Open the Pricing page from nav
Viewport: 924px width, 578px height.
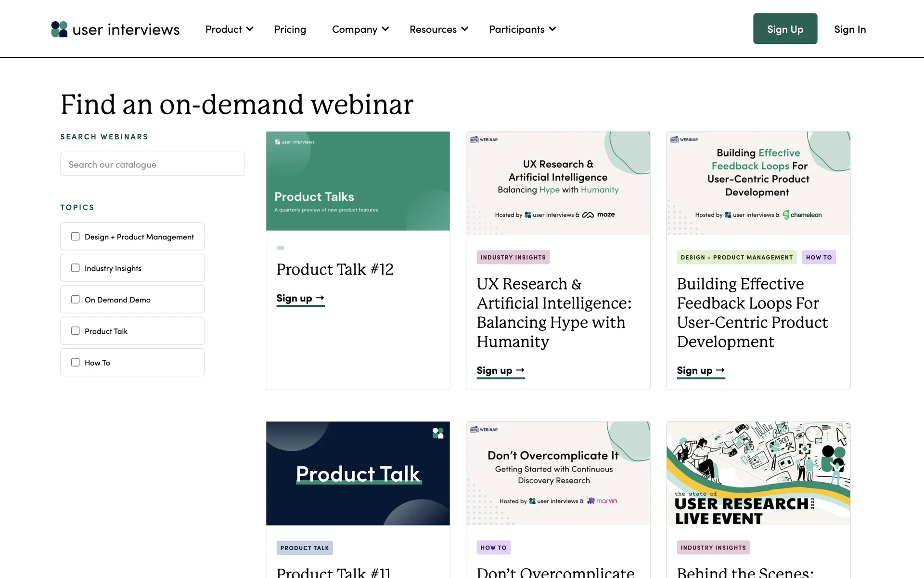click(x=290, y=29)
